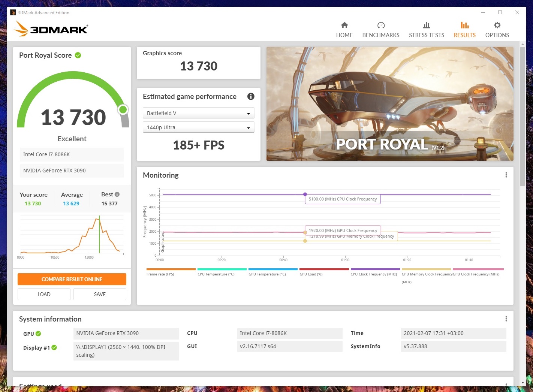The image size is (533, 392).
Task: Click the Display #1 resolution value
Action: (126, 351)
